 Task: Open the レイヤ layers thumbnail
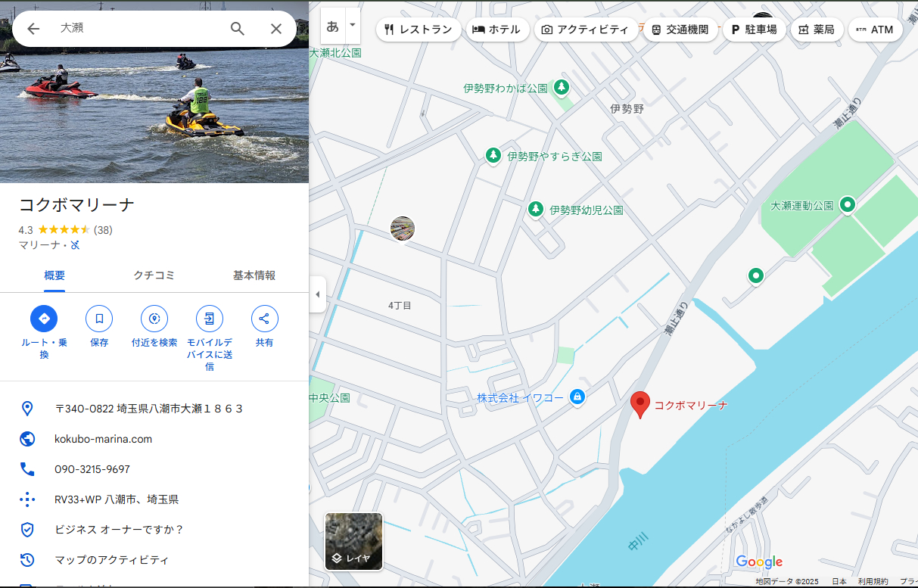[353, 541]
